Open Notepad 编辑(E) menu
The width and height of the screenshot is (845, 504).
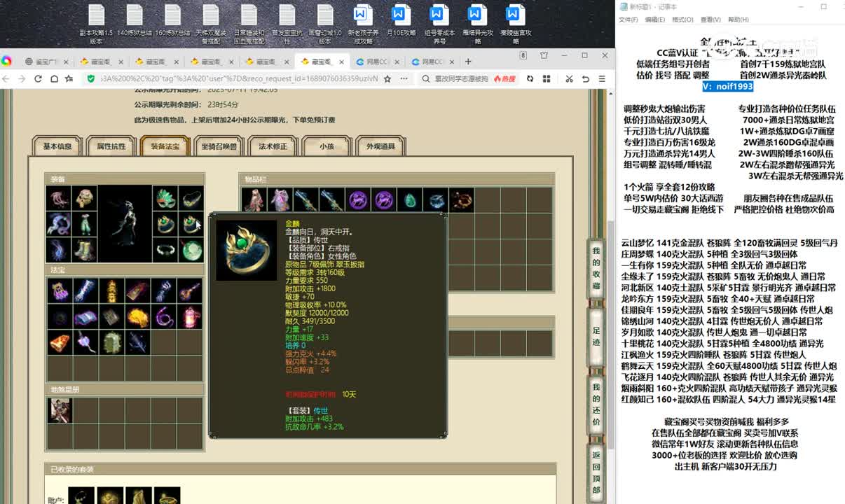pos(655,20)
